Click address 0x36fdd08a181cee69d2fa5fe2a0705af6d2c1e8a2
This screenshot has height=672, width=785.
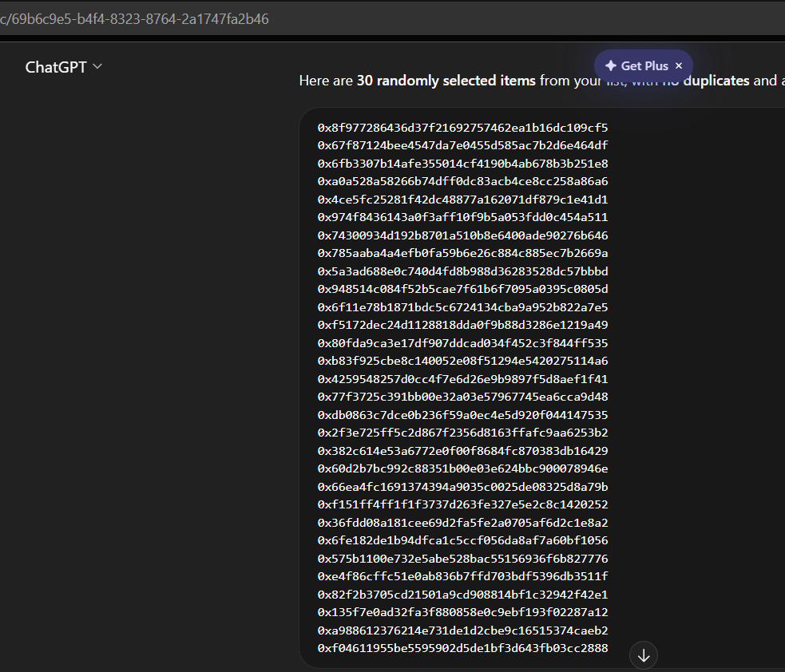[x=462, y=523]
